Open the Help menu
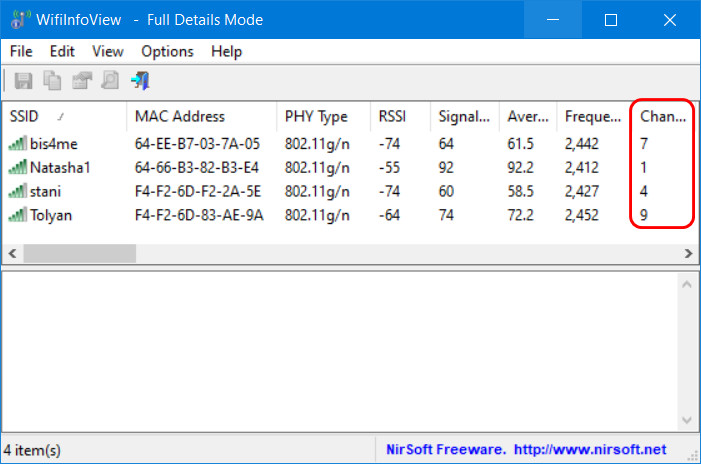 [226, 51]
